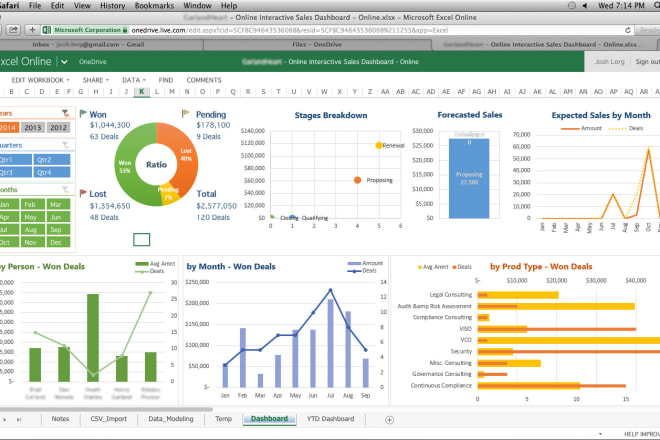The image size is (660, 440).
Task: Click the menu bar clock Wed 7:14 PM
Action: coord(621,5)
